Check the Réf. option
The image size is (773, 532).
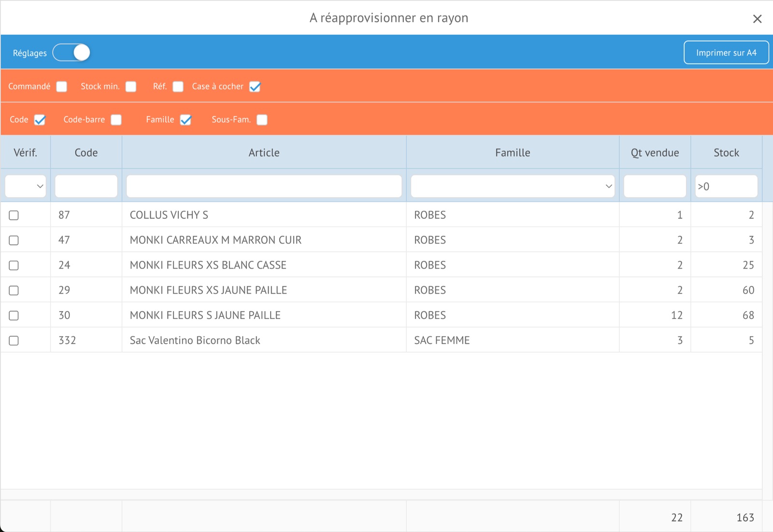click(178, 86)
